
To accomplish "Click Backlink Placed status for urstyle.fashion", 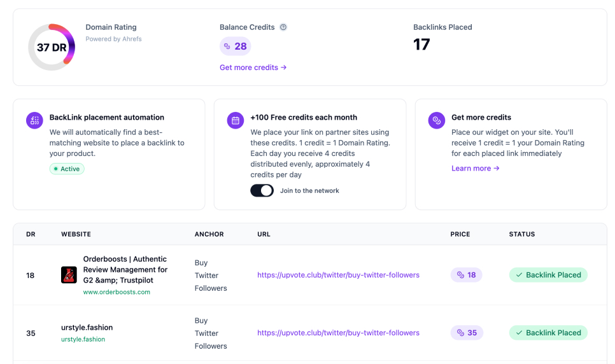I will (548, 333).
